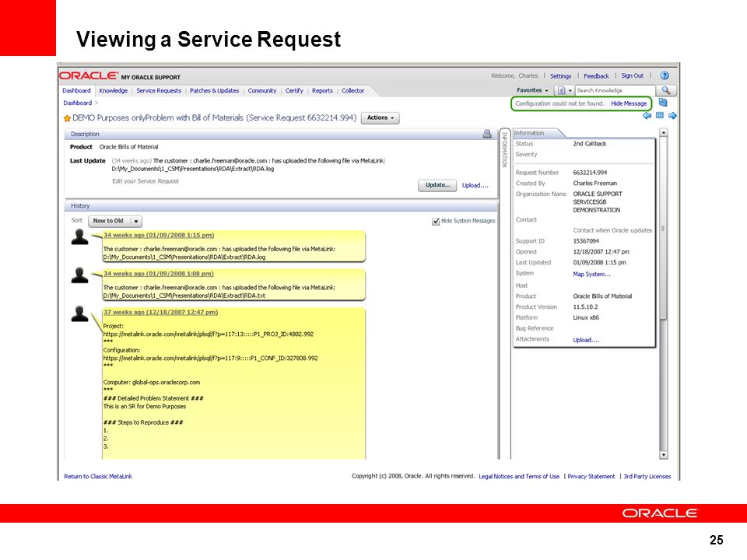Click the Feedback link

[x=597, y=76]
